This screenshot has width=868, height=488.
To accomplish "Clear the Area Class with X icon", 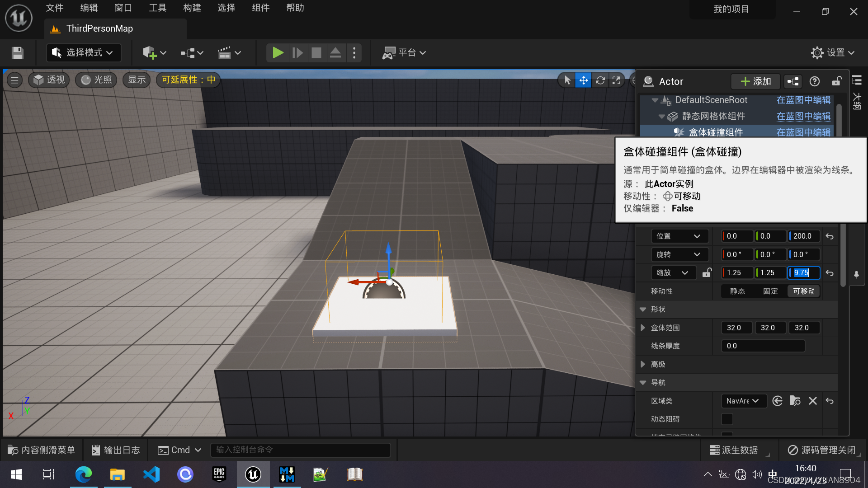I will pyautogui.click(x=813, y=401).
